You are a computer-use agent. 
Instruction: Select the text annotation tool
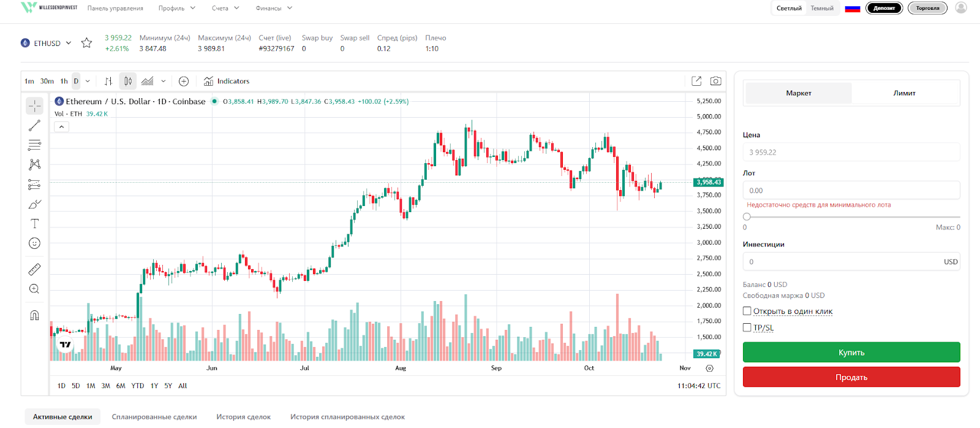pos(34,224)
